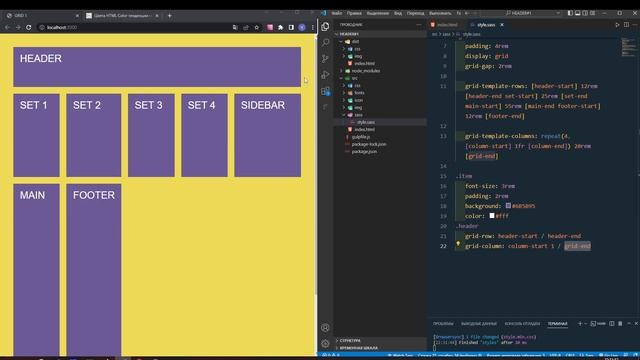640x360 pixels.
Task: Switch to the index.html editor tab
Action: click(447, 25)
